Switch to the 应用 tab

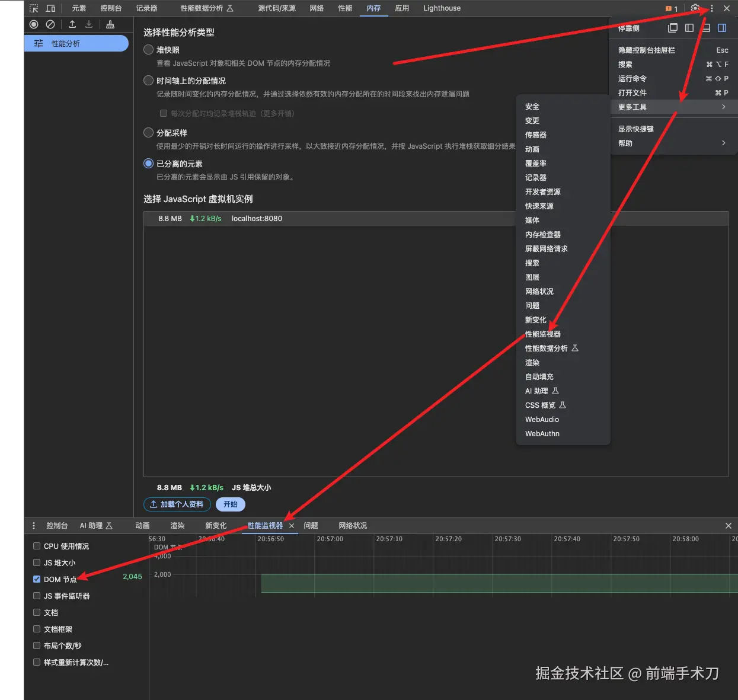[x=402, y=8]
